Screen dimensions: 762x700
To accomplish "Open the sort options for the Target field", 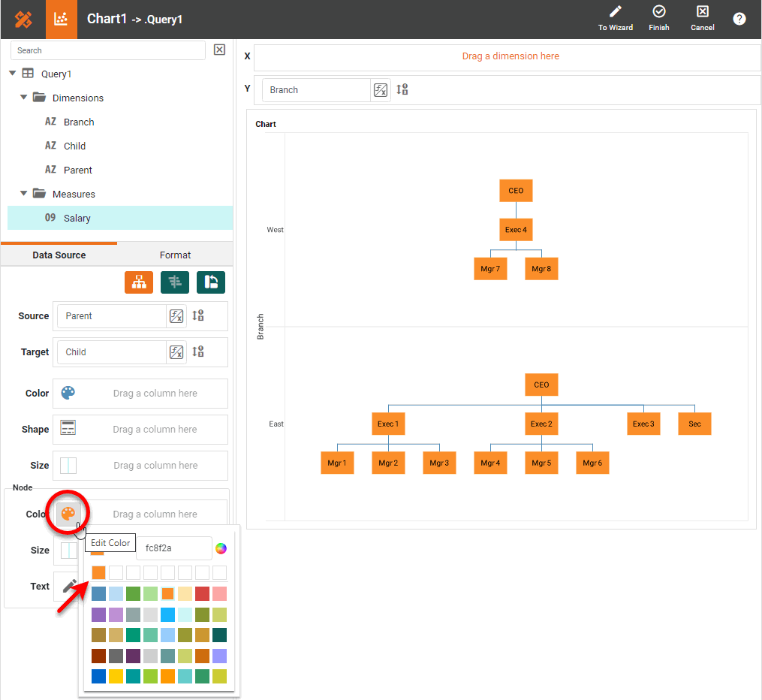I will click(197, 352).
